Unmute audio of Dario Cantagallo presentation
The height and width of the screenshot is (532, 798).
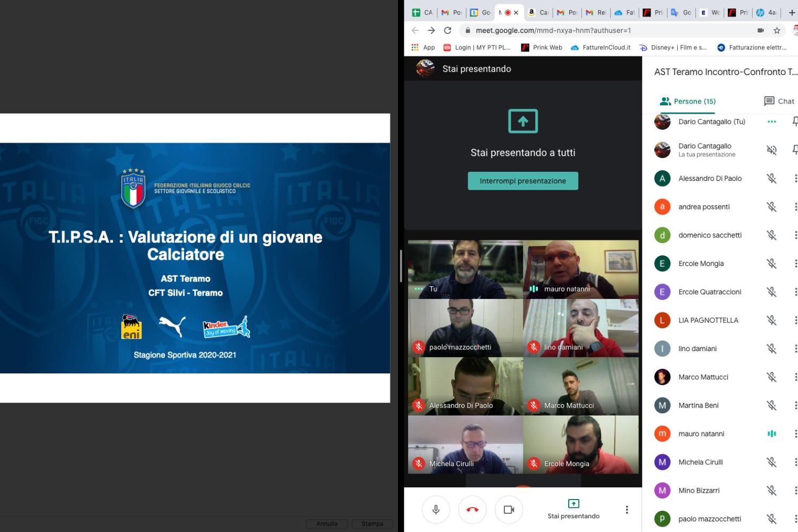pos(771,150)
